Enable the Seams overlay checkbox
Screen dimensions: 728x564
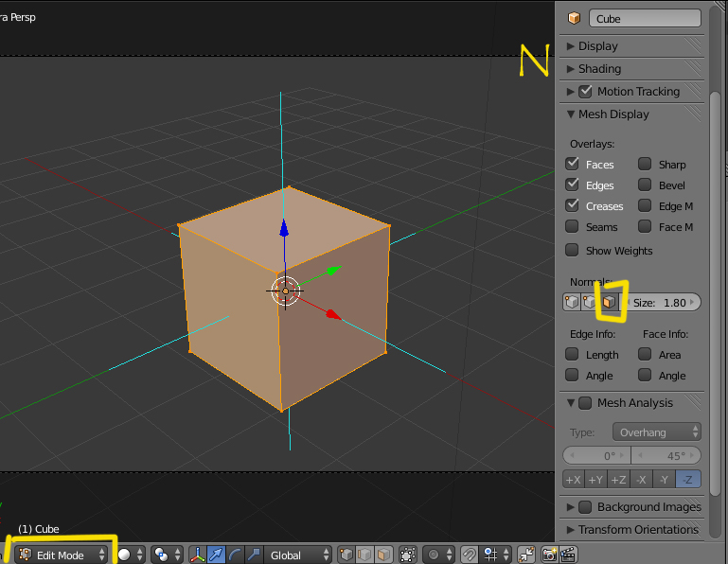point(573,226)
